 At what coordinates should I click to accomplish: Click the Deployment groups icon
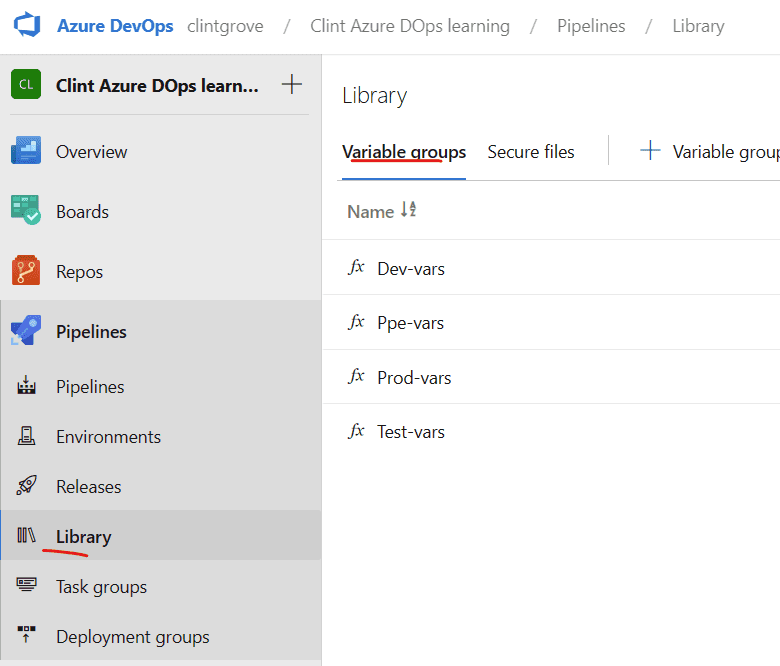(x=27, y=636)
